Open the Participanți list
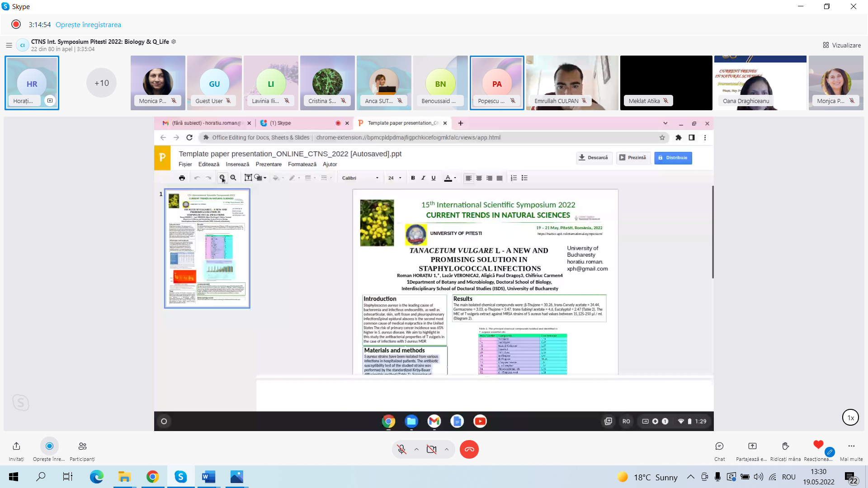Viewport: 868px width, 488px height. [x=82, y=450]
